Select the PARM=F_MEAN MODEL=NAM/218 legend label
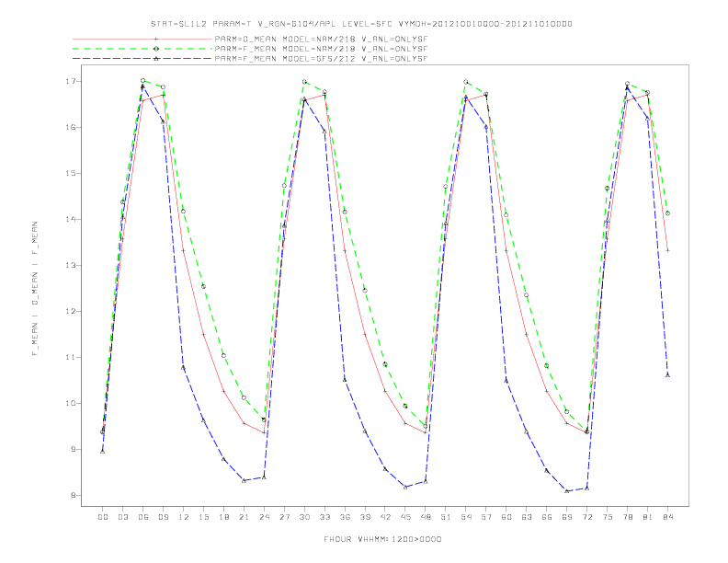The height and width of the screenshot is (563, 728). tap(321, 49)
